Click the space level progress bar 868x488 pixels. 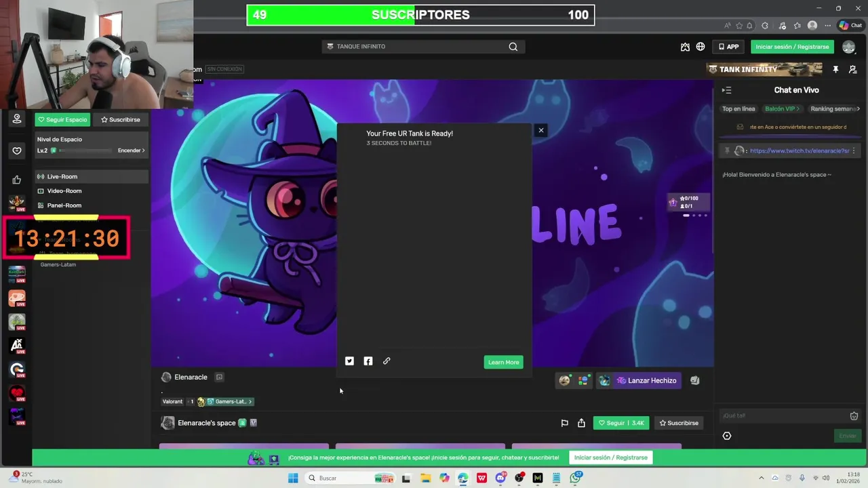(x=87, y=150)
